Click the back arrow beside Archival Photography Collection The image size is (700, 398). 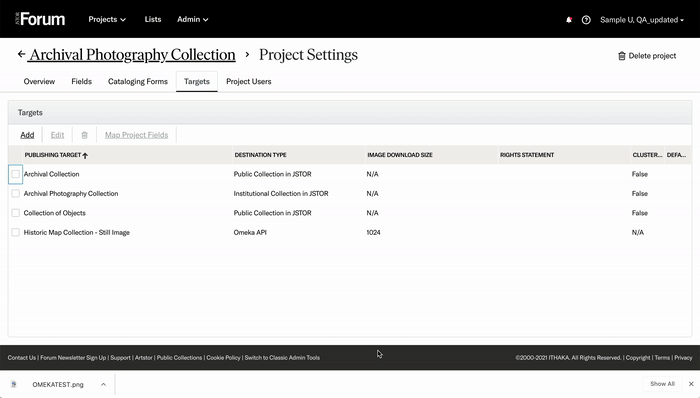click(x=21, y=54)
